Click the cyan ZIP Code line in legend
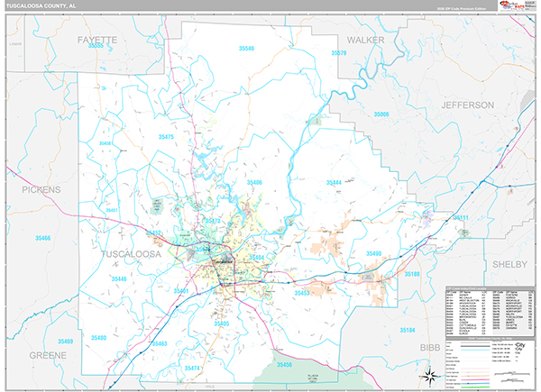Screen dimensions: 541x392 coord(477,350)
